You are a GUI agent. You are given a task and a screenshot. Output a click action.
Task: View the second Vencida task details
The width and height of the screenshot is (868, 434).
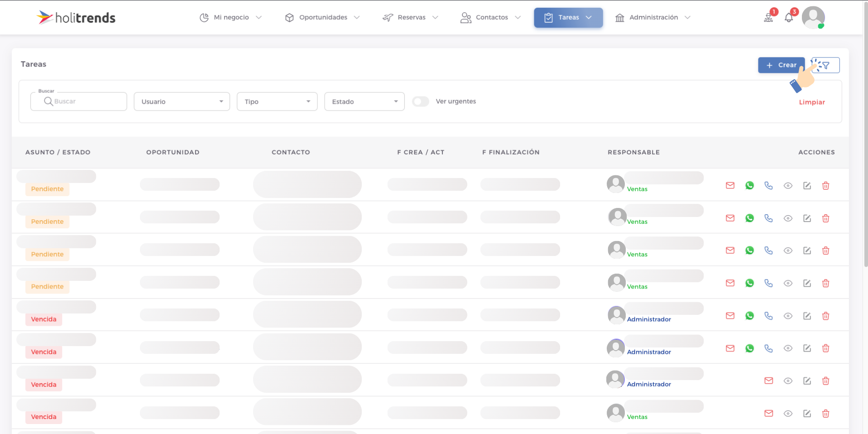788,348
